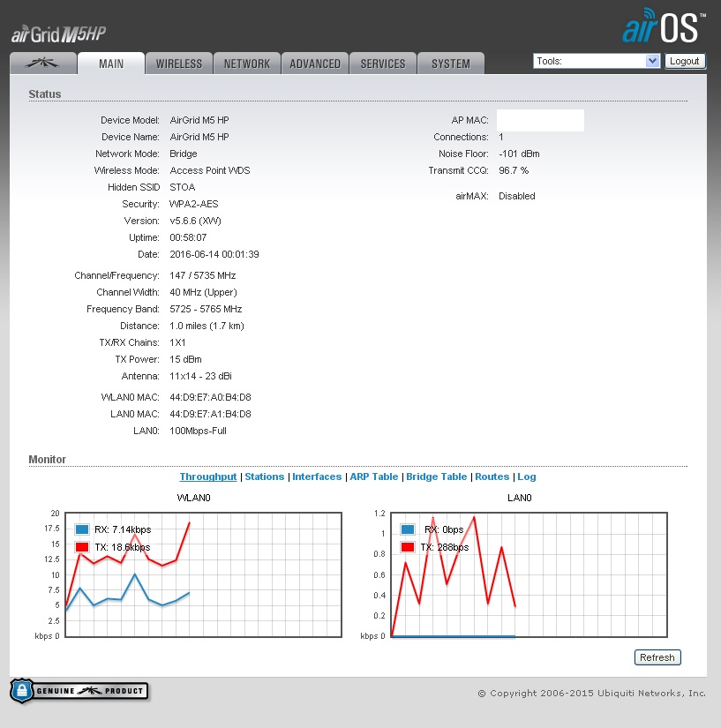This screenshot has width=721, height=728.
Task: Click the version text v5.6.6 (XW)
Action: click(x=195, y=221)
